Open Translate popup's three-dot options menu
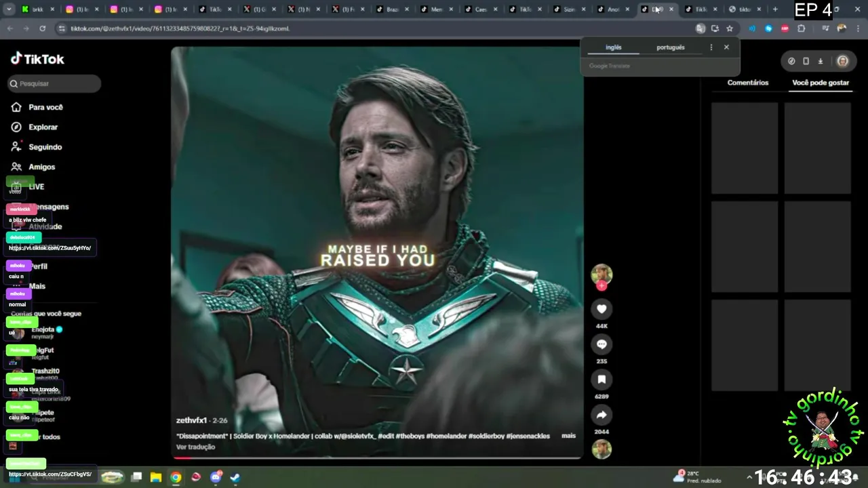The width and height of the screenshot is (868, 488). coord(711,47)
